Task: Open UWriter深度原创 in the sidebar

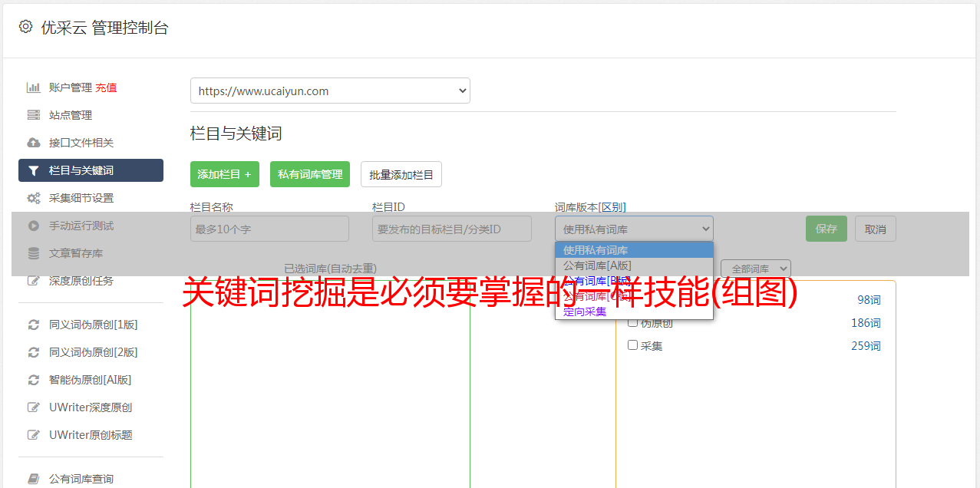Action: tap(91, 407)
